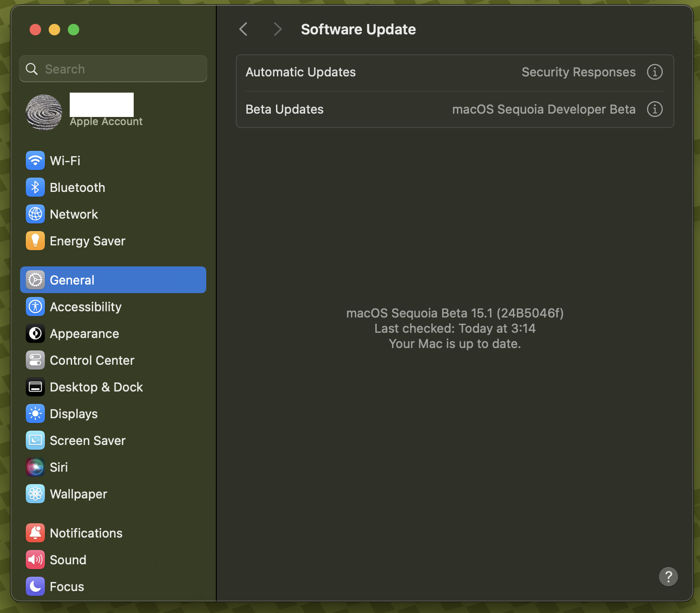The width and height of the screenshot is (700, 613).
Task: Open the Screen Saver icon
Action: pos(35,440)
